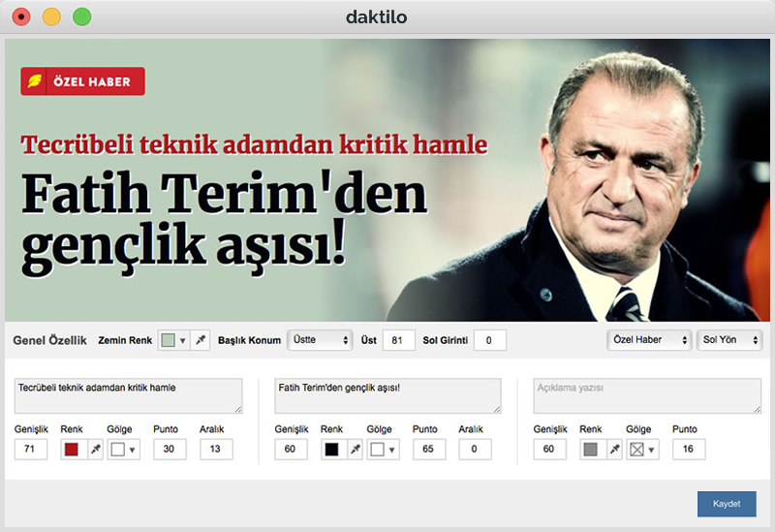Edit headline Punto value 65

pyautogui.click(x=429, y=449)
